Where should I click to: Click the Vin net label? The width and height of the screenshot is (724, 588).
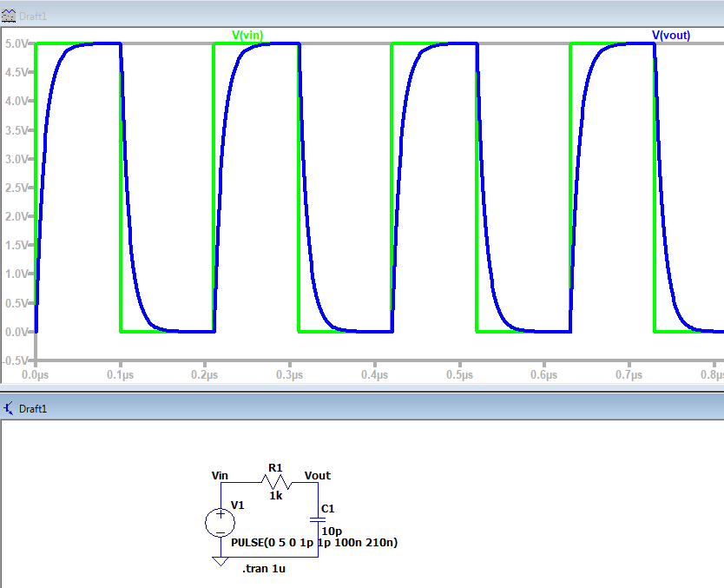(220, 475)
